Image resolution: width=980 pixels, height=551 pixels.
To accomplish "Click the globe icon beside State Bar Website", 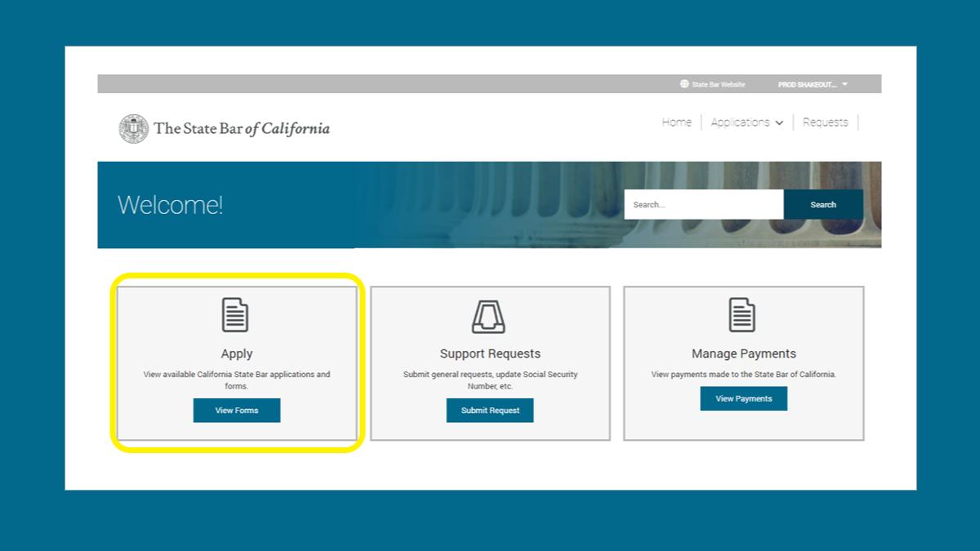I will (684, 84).
